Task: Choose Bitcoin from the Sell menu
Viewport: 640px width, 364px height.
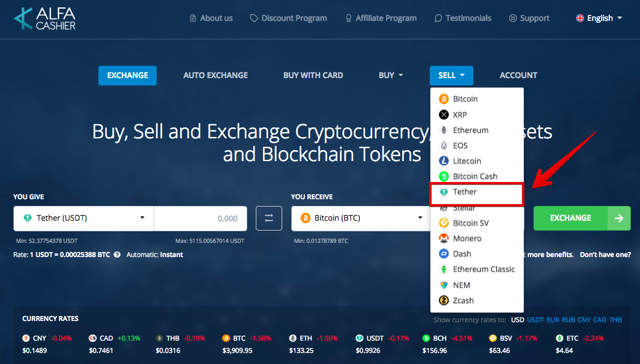Action: [x=476, y=99]
